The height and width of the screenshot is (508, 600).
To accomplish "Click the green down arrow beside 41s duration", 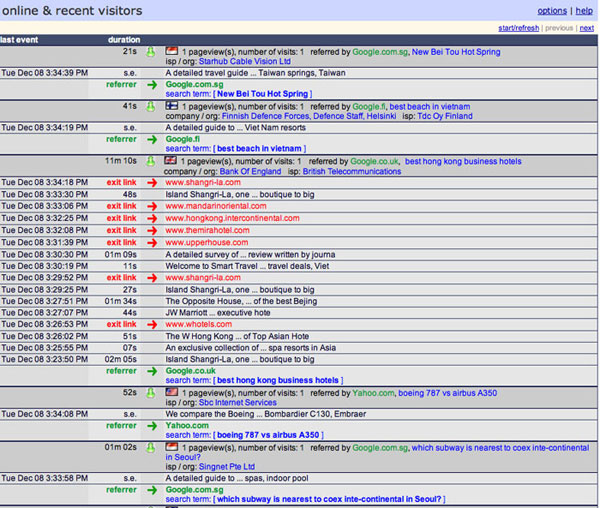I will [149, 105].
